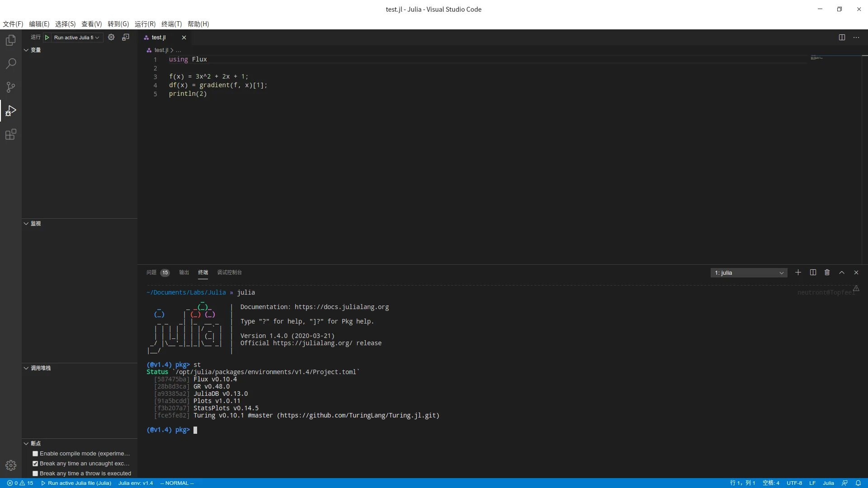Open the Search view icon
The height and width of the screenshot is (488, 868).
(11, 64)
